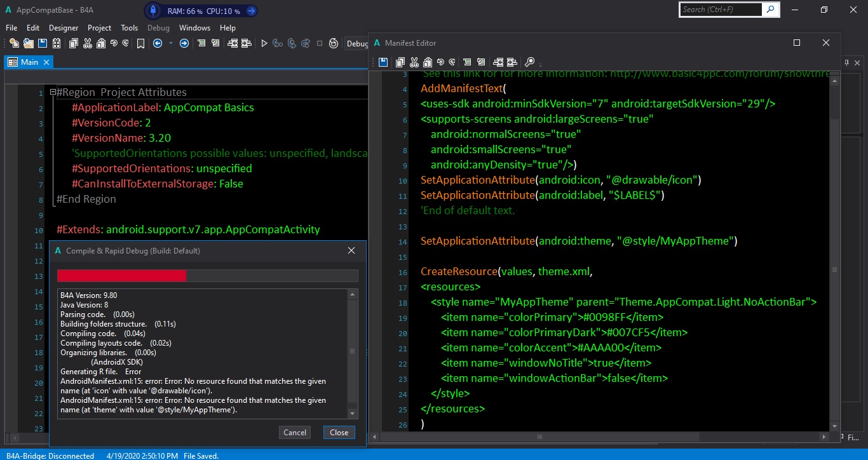
Task: Click the navigate forward arrow icon
Action: pos(184,44)
